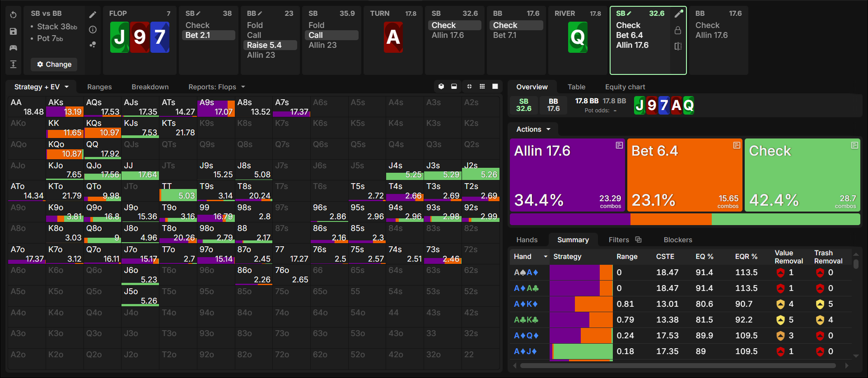Click the copy icon next to Filters

(x=638, y=240)
